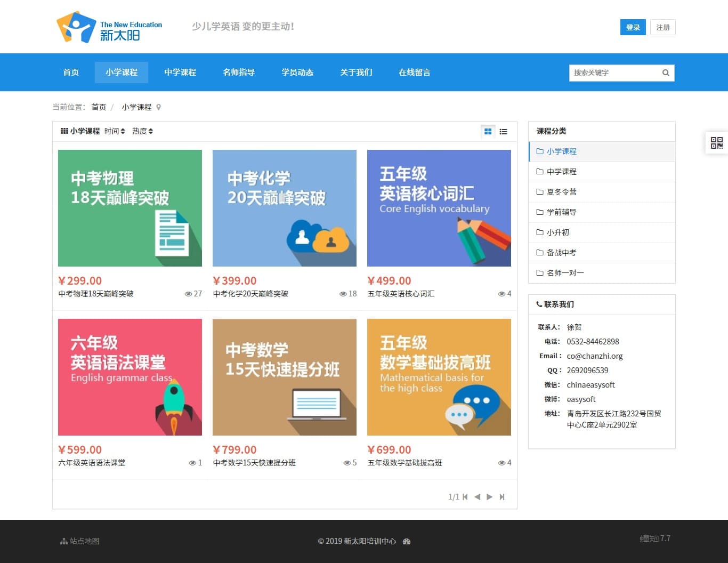Switch to grid view layout
The height and width of the screenshot is (563, 728).
(488, 131)
